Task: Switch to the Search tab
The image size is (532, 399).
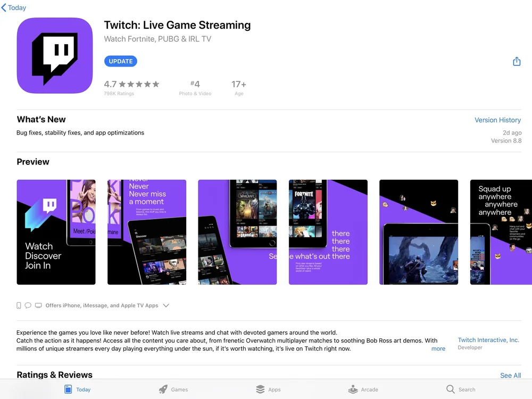Action: [461, 389]
